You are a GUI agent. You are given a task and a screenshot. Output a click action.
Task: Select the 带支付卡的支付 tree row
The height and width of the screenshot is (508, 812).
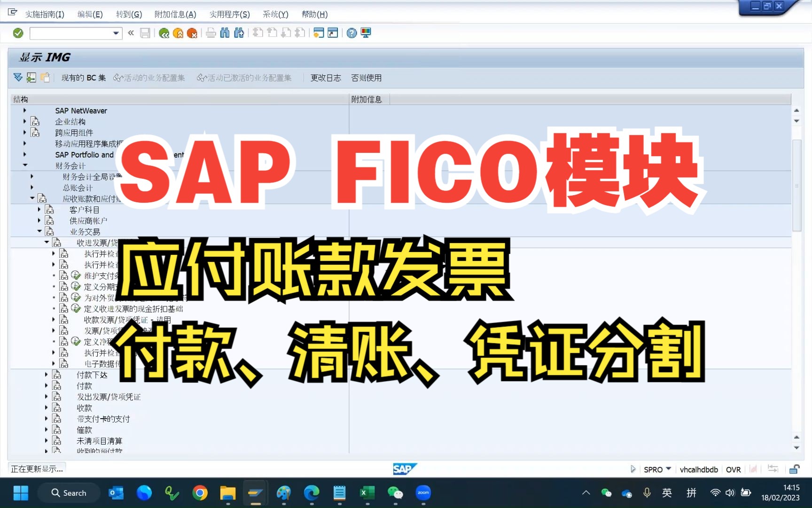point(103,419)
